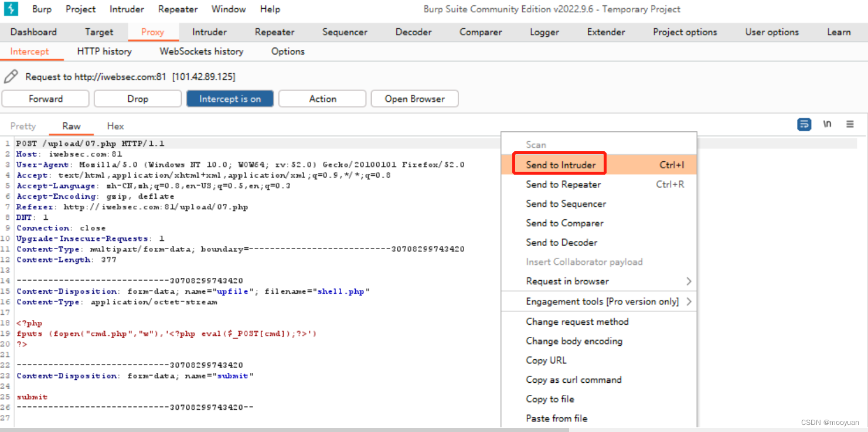Image resolution: width=868 pixels, height=432 pixels.
Task: Switch editor view to Raw
Action: (72, 126)
